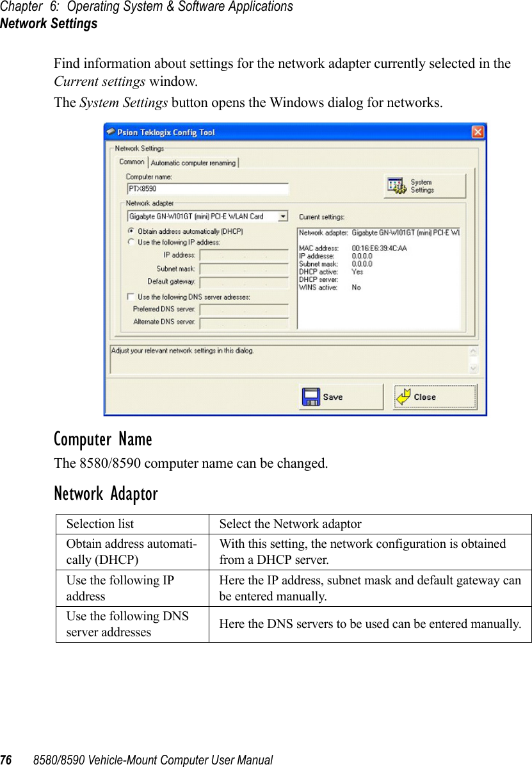Click scroll up arrow in hint box
The image size is (532, 767).
pyautogui.click(x=473, y=351)
